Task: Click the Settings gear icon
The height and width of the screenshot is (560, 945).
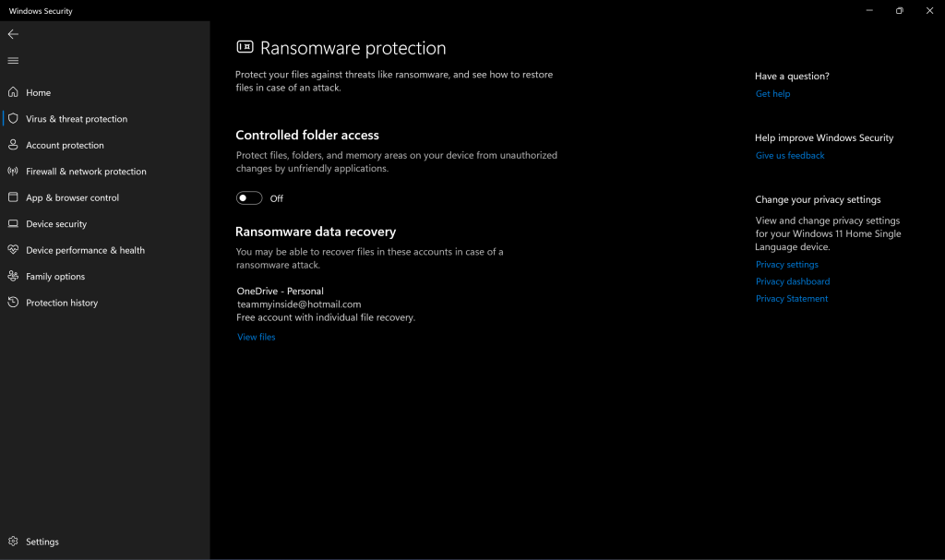Action: point(13,542)
